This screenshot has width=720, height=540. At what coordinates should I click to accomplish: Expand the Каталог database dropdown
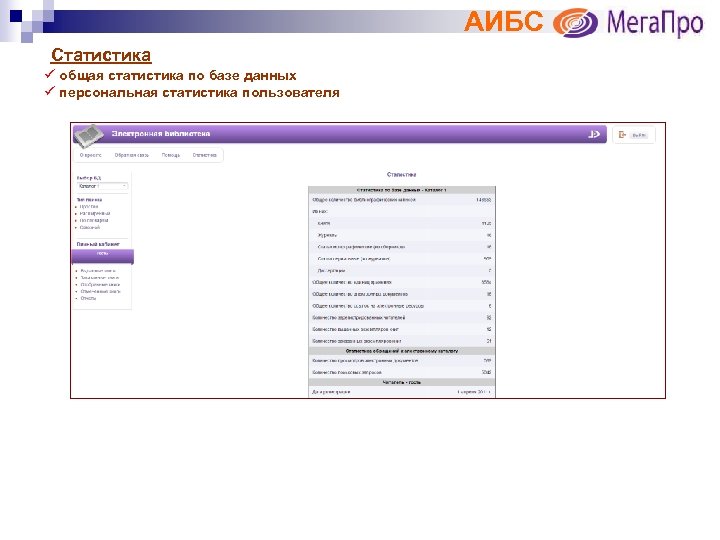click(102, 186)
